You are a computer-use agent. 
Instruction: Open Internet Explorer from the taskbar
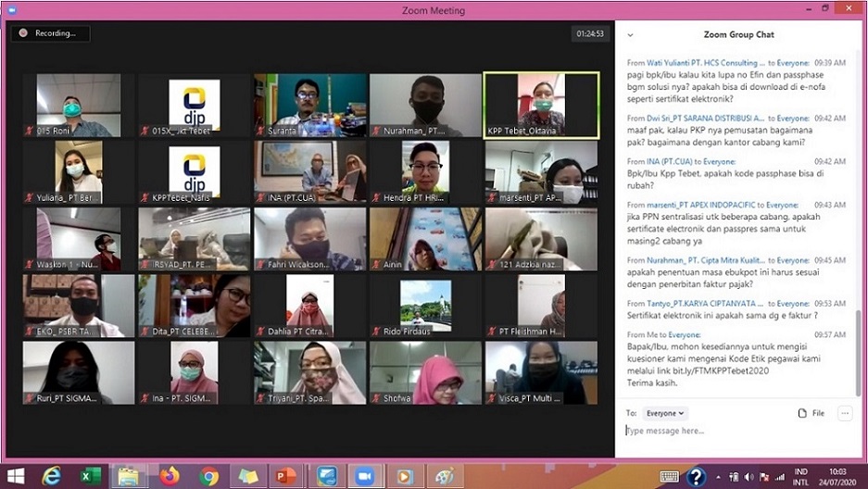[x=51, y=476]
